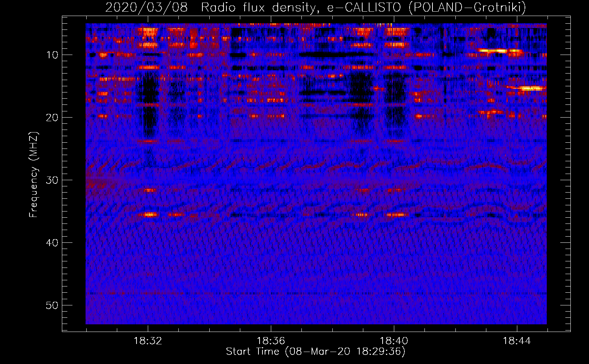The height and width of the screenshot is (364, 589).
Task: Click the y-axis tick label 40
Action: pyautogui.click(x=52, y=243)
